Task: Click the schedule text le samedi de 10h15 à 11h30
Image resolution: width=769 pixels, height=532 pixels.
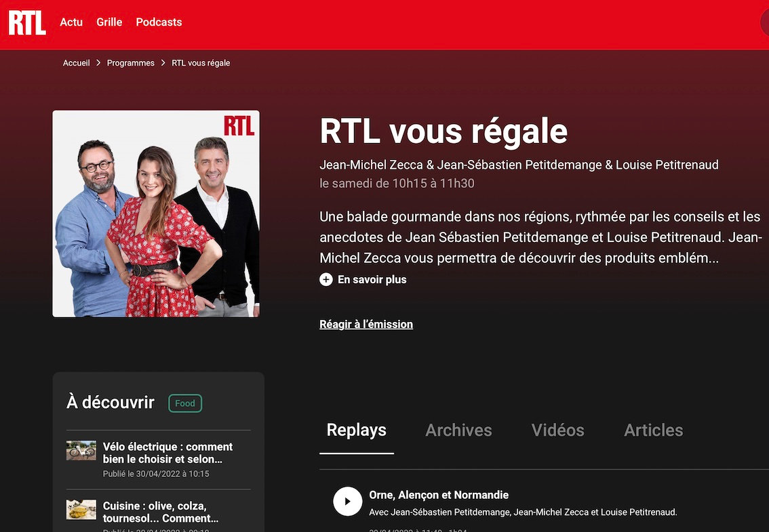Action: coord(397,184)
